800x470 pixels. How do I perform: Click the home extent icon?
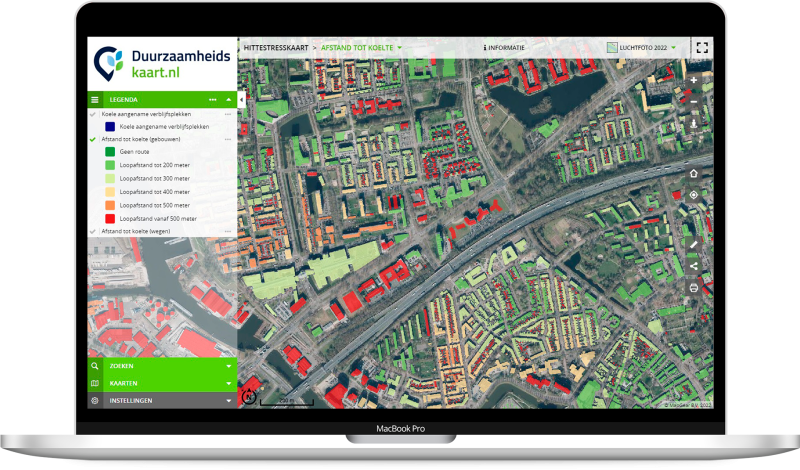(693, 173)
